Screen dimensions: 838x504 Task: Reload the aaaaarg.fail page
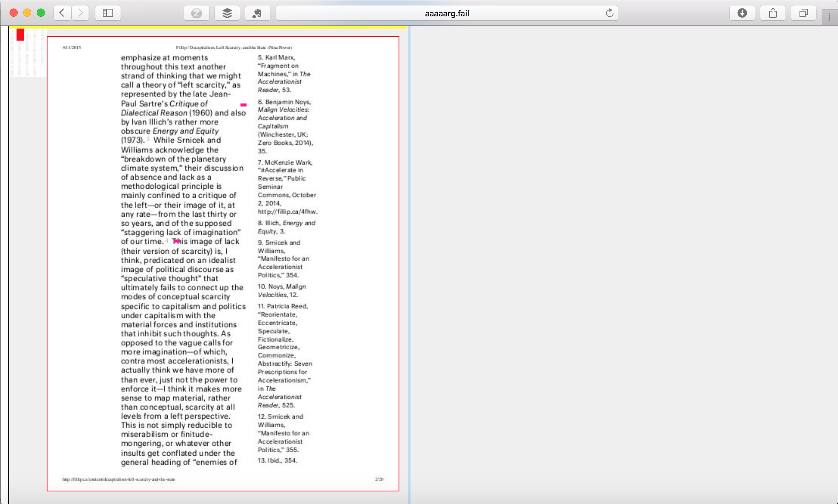tap(609, 13)
